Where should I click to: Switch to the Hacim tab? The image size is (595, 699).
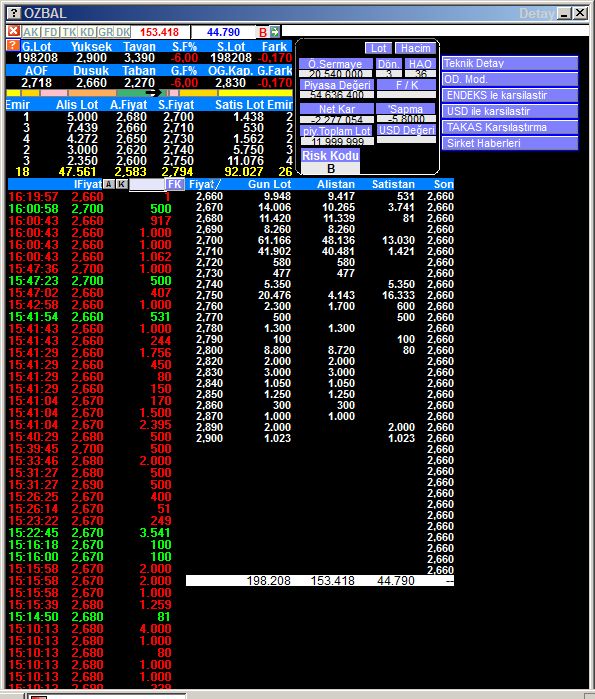[x=415, y=48]
